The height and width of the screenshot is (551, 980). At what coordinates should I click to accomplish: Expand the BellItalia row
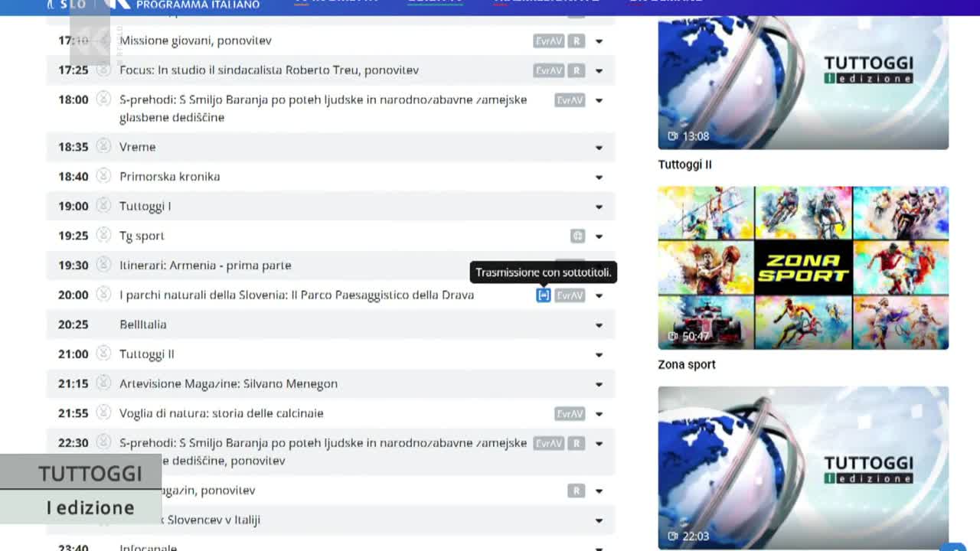click(599, 325)
